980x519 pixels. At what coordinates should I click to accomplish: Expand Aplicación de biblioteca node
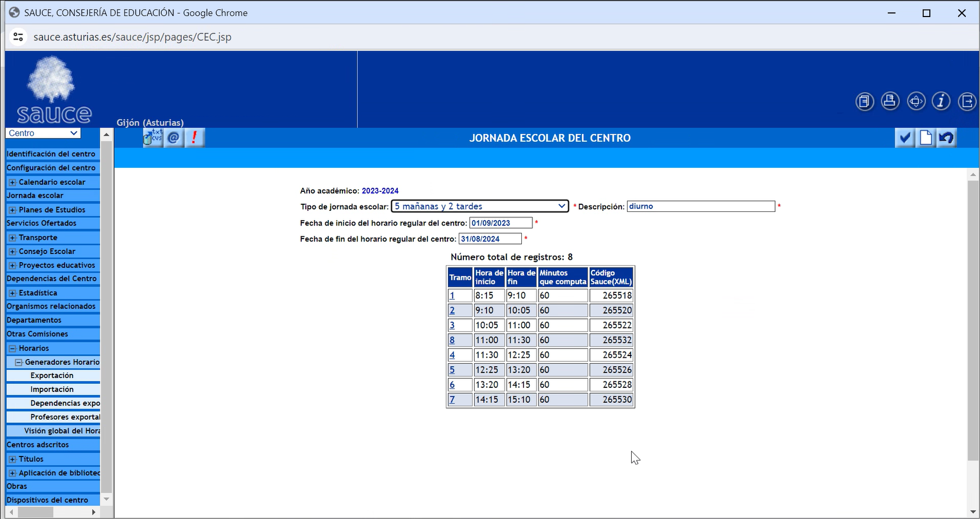pyautogui.click(x=12, y=473)
